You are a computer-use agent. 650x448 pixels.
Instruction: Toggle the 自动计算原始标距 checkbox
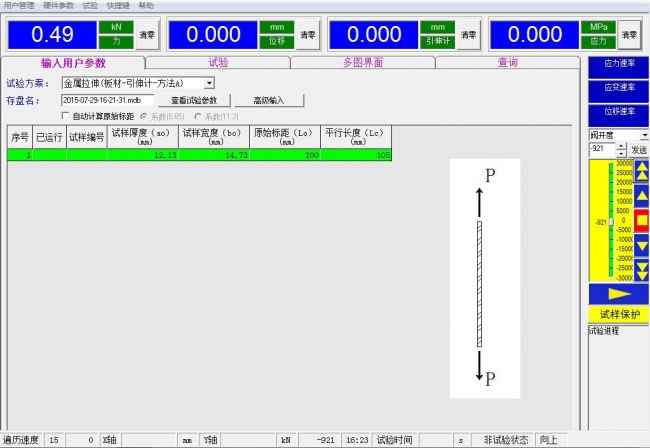(65, 116)
